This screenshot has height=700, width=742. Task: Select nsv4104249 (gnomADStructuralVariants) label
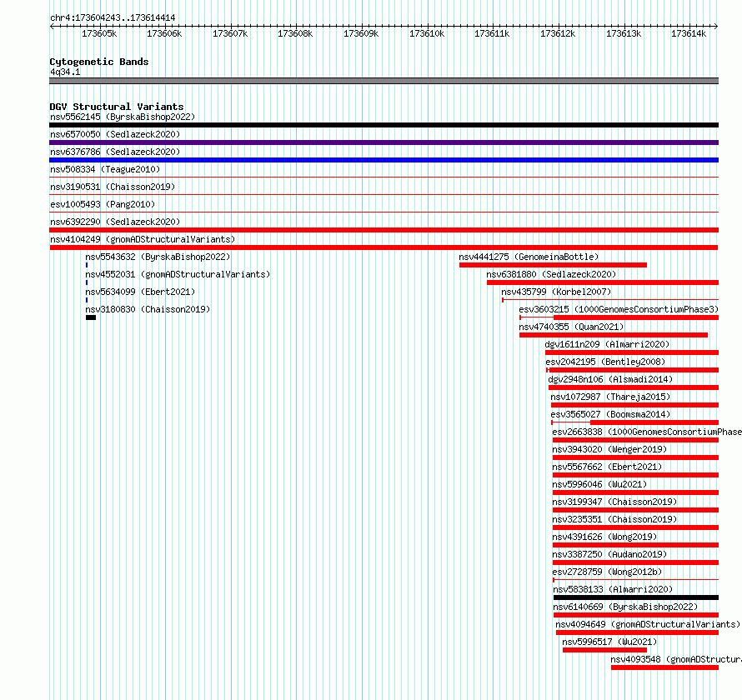(143, 239)
